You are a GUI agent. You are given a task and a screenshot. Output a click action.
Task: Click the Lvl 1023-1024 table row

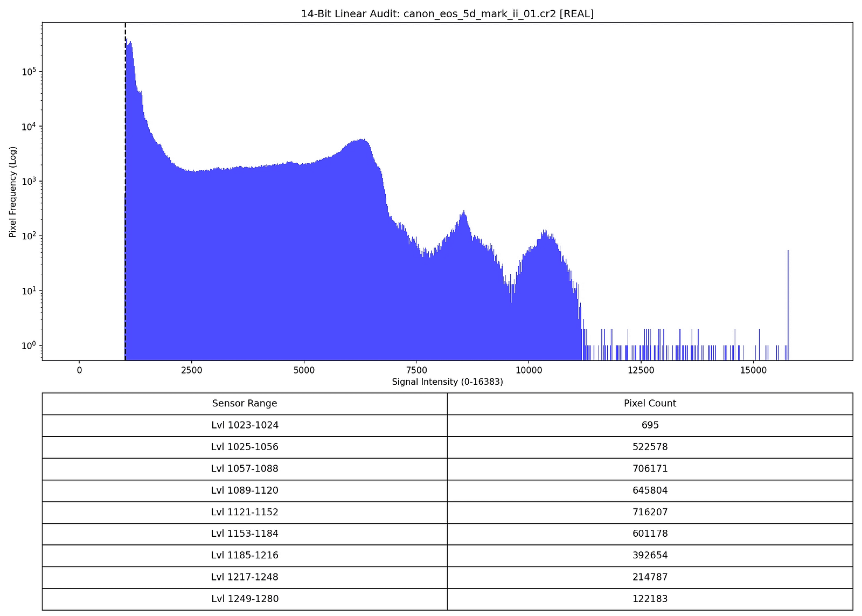point(245,425)
